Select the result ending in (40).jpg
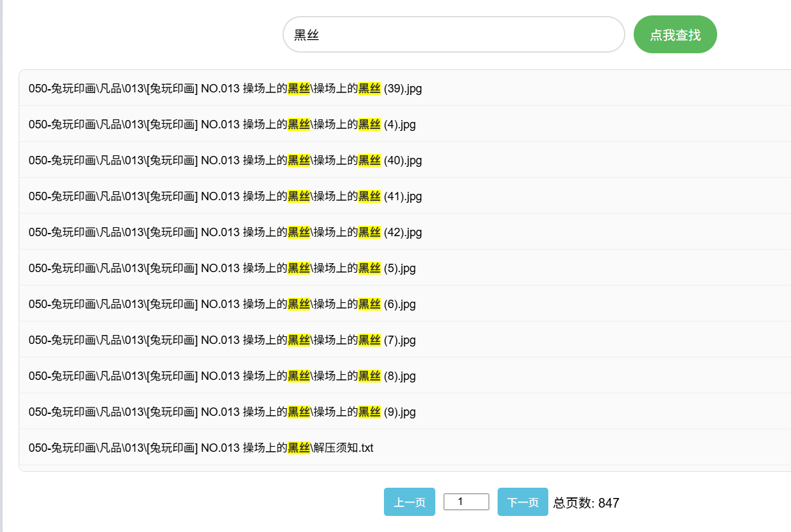The height and width of the screenshot is (532, 791). [x=405, y=160]
